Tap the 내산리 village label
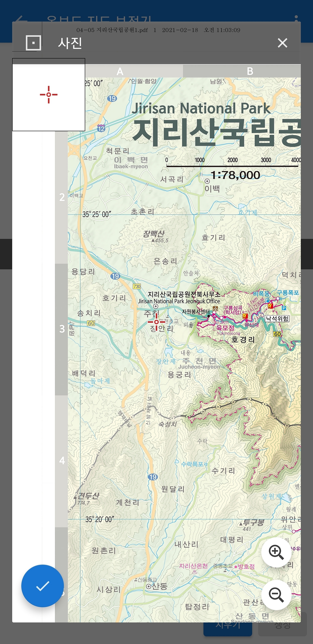Viewport: 313px width, 644px height. (186, 544)
